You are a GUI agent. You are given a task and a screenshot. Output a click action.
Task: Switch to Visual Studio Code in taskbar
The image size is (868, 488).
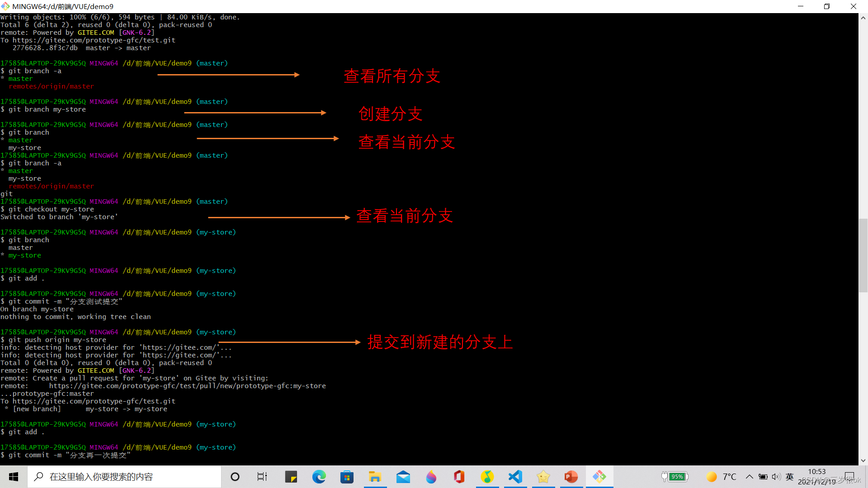coord(515,477)
